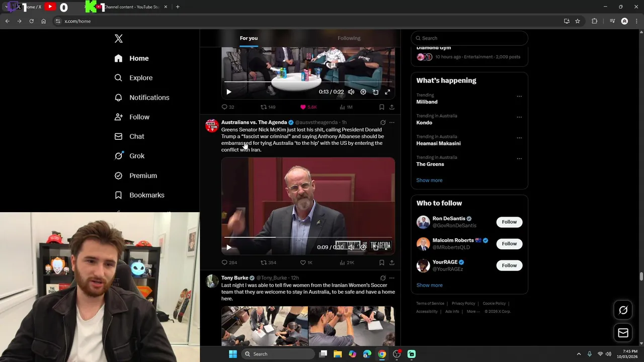644x362 pixels.
Task: View analytics showing 1M views
Action: [346, 107]
